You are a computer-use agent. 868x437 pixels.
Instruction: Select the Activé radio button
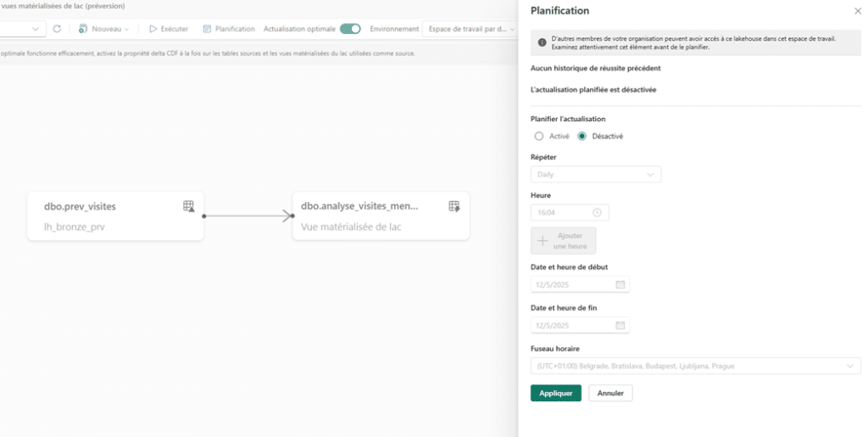click(539, 136)
